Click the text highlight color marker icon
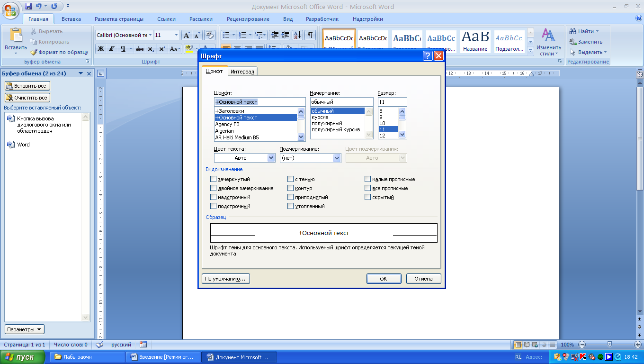This screenshot has height=364, width=644. 188,49
